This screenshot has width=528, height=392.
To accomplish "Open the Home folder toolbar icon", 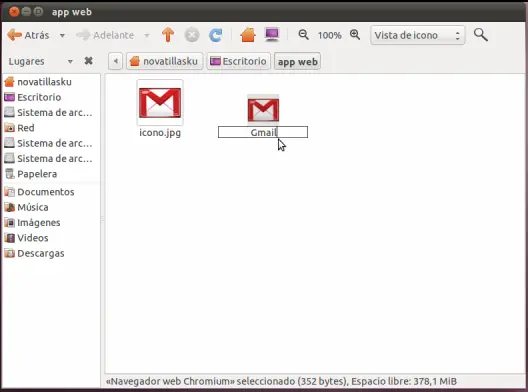I will pyautogui.click(x=248, y=35).
